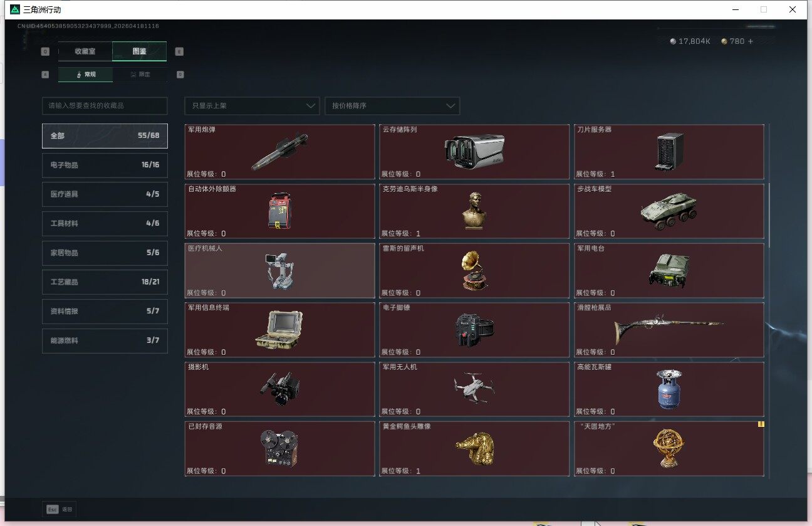Viewport: 812px width, 526px height.
Task: Click the 17,804K currency balance text
Action: (x=694, y=41)
